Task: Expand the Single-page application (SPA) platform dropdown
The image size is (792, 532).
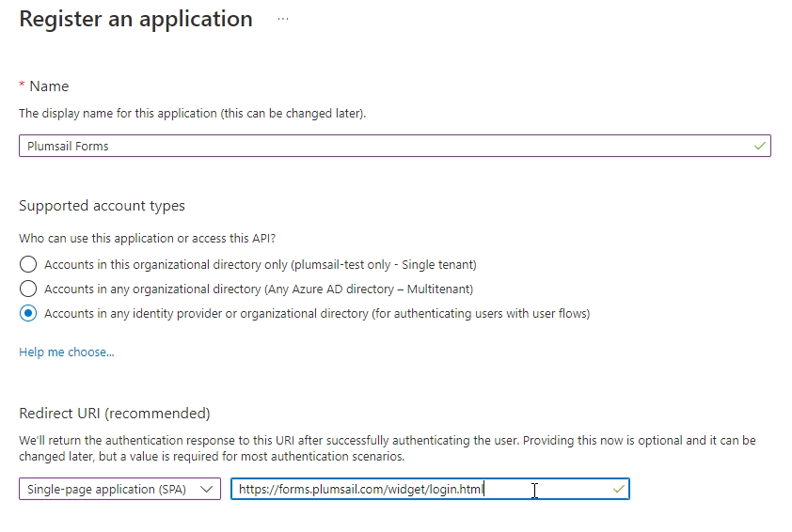Action: pyautogui.click(x=119, y=489)
